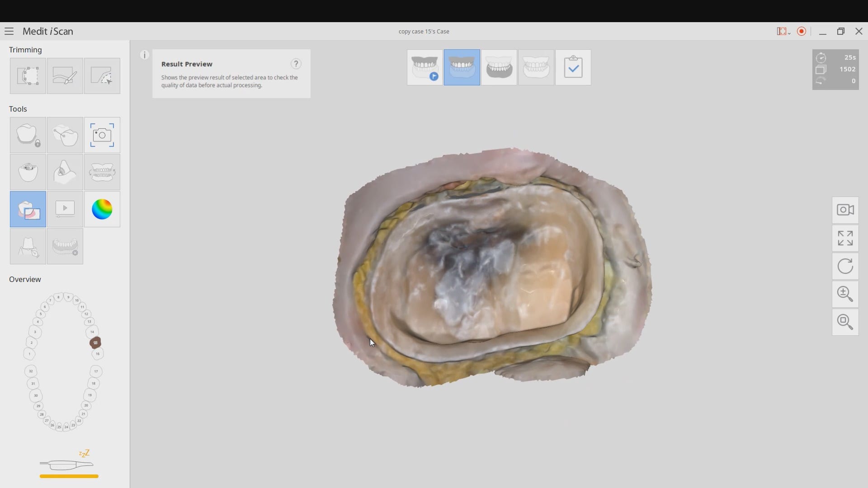The image size is (868, 488).
Task: Fit model to screen expand arrows
Action: (845, 238)
